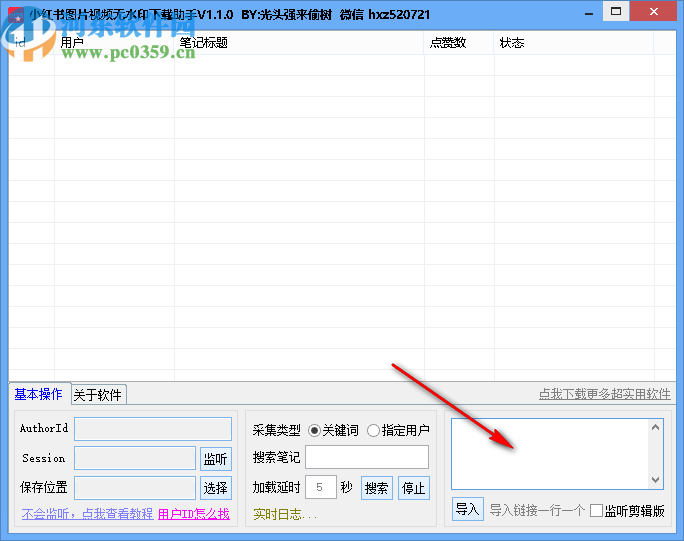Click the 用户 column header
This screenshot has width=684, height=541.
click(114, 43)
